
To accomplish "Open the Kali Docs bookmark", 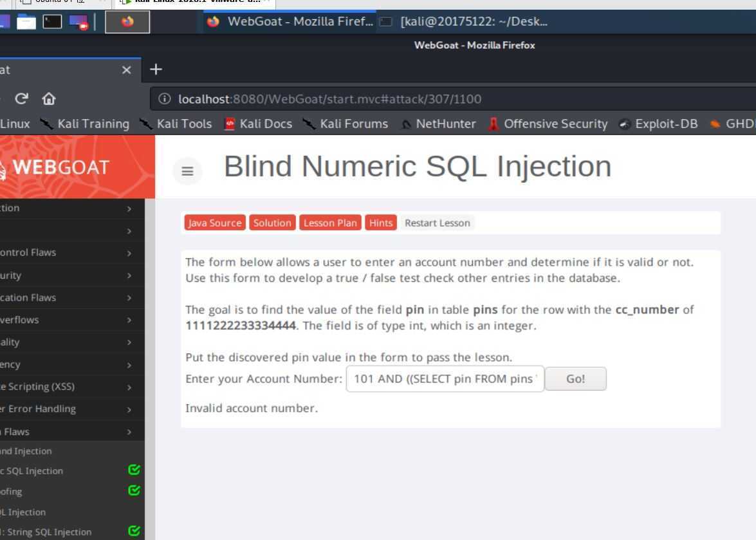I will (258, 124).
